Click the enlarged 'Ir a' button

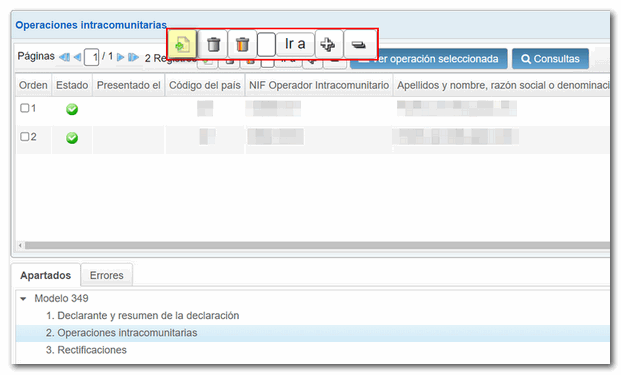pos(295,44)
